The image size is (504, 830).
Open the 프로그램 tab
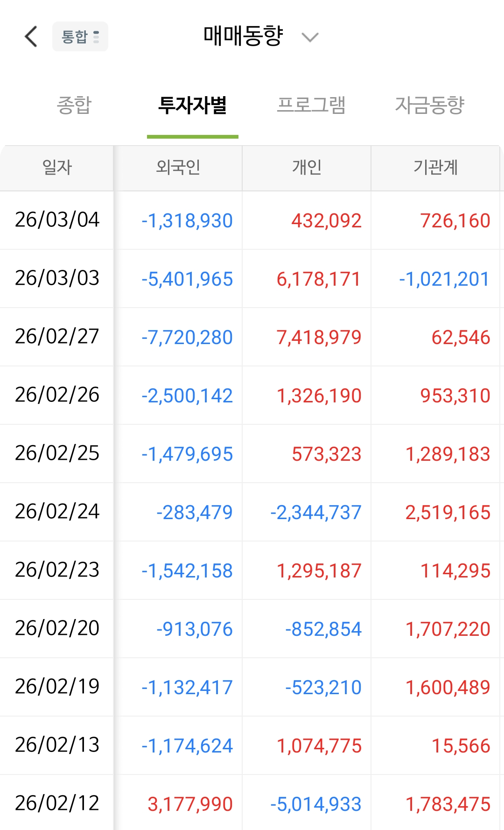coord(311,105)
